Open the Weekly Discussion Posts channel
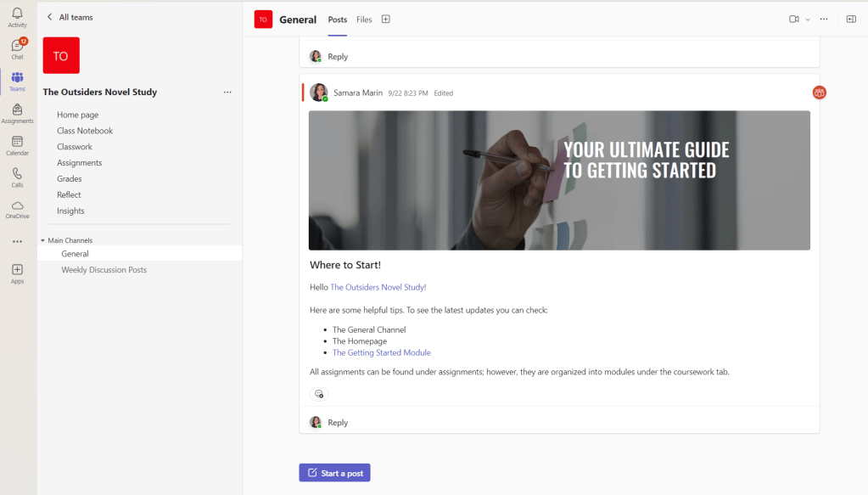This screenshot has height=495, width=868. point(104,270)
